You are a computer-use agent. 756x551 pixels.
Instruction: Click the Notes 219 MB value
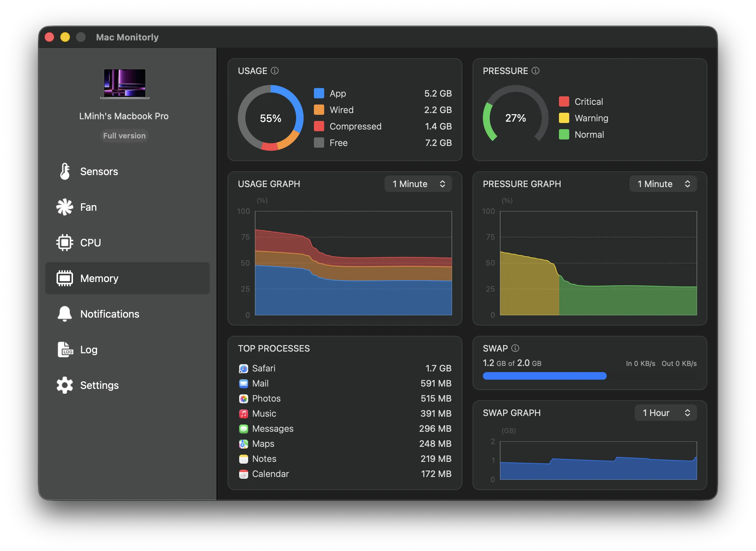[x=436, y=459]
